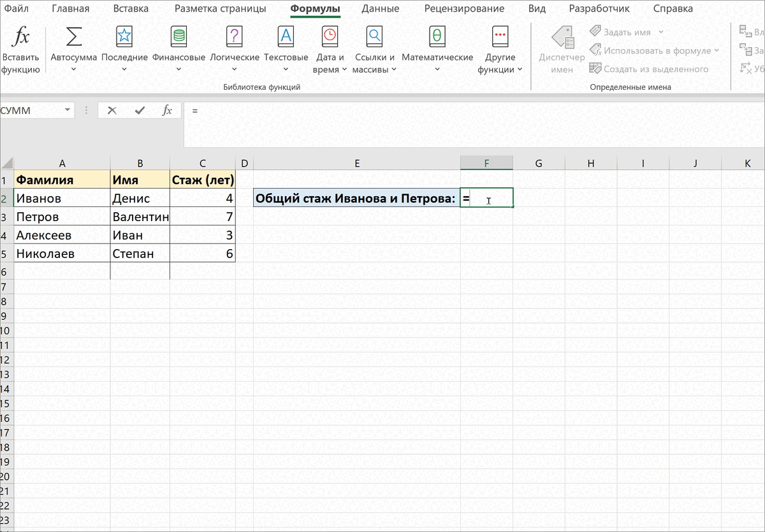Expand the Финансовые dropdown arrow

(x=178, y=69)
